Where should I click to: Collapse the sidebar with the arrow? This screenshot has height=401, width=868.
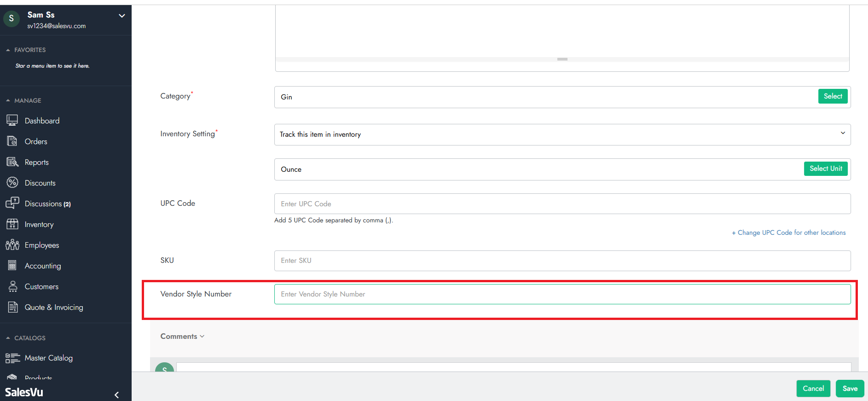116,395
